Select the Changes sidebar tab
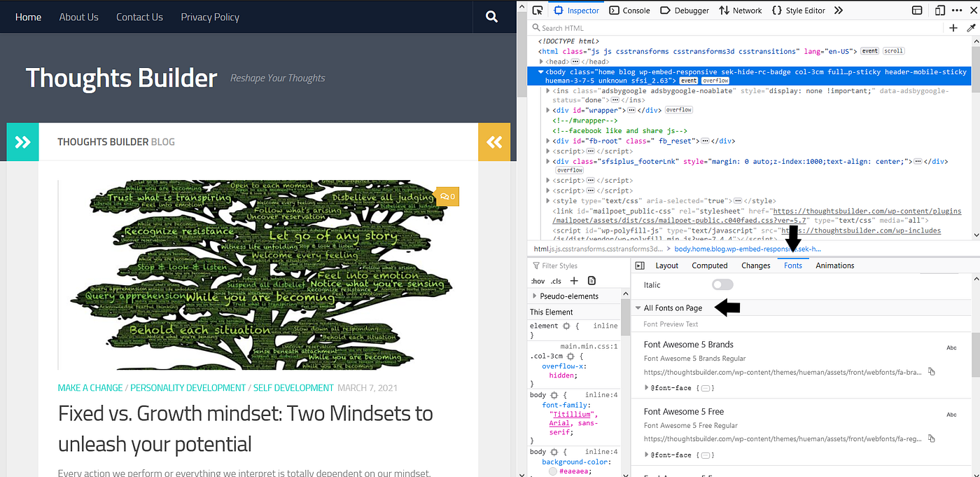 (756, 265)
